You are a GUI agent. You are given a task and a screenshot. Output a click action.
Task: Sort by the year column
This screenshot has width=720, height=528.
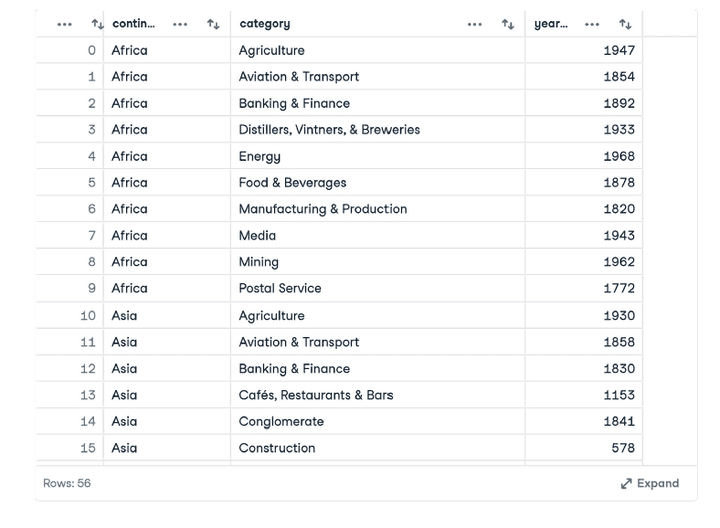(625, 24)
